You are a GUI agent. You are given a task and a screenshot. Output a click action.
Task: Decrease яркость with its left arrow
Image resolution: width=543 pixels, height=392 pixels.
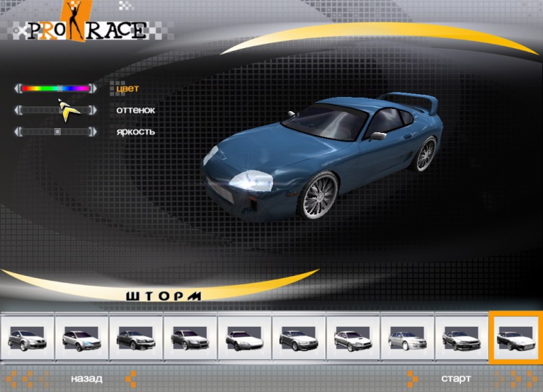[x=18, y=132]
